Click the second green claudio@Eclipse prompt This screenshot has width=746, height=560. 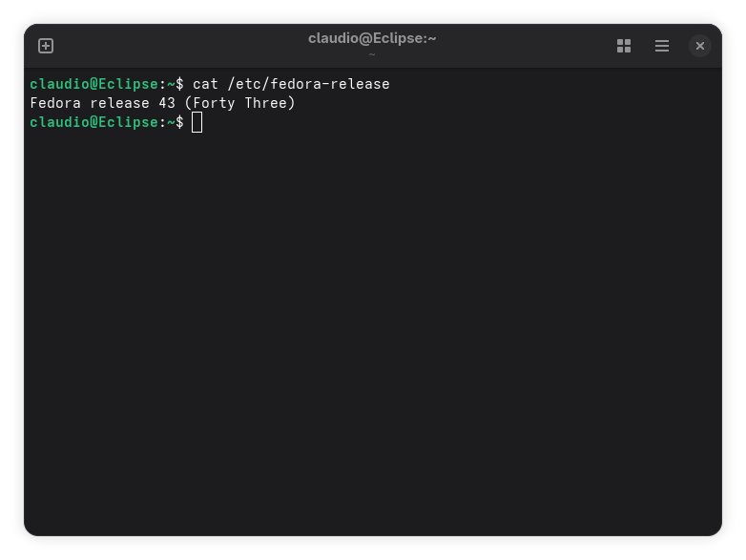tap(93, 122)
